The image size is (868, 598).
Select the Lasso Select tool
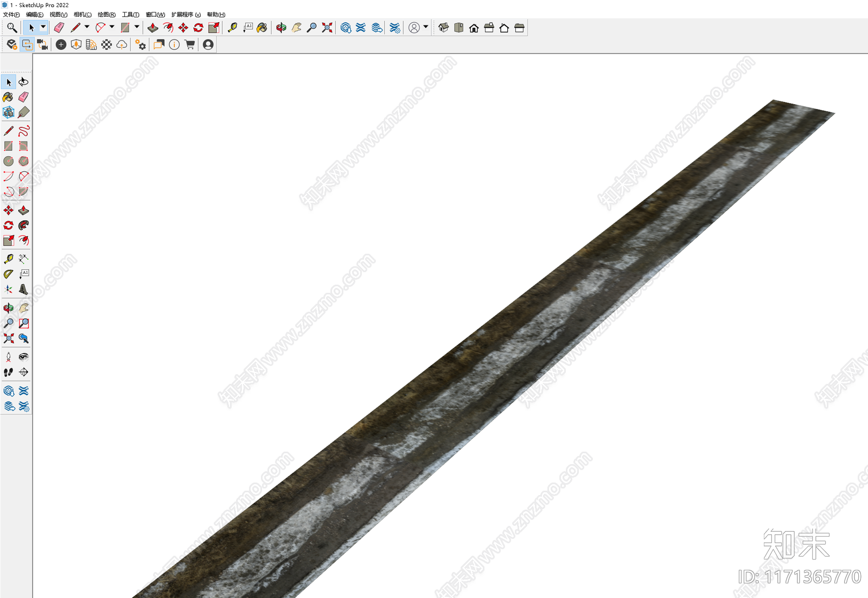(x=23, y=82)
